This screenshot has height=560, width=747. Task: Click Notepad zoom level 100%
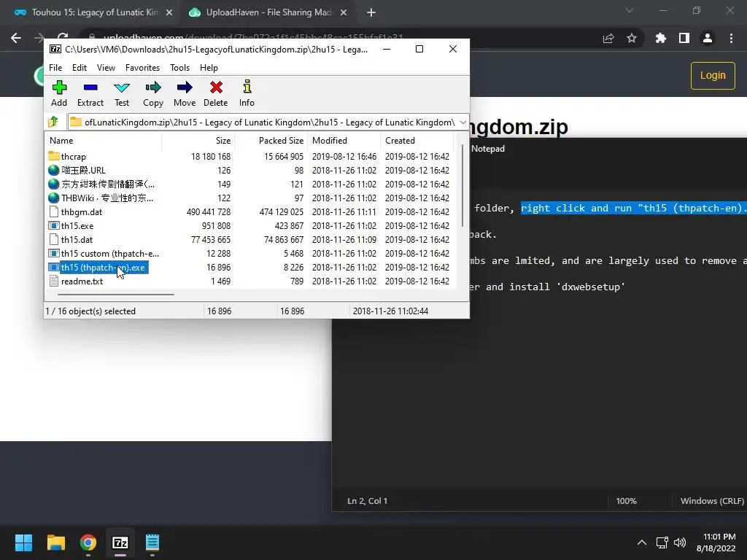pyautogui.click(x=626, y=501)
